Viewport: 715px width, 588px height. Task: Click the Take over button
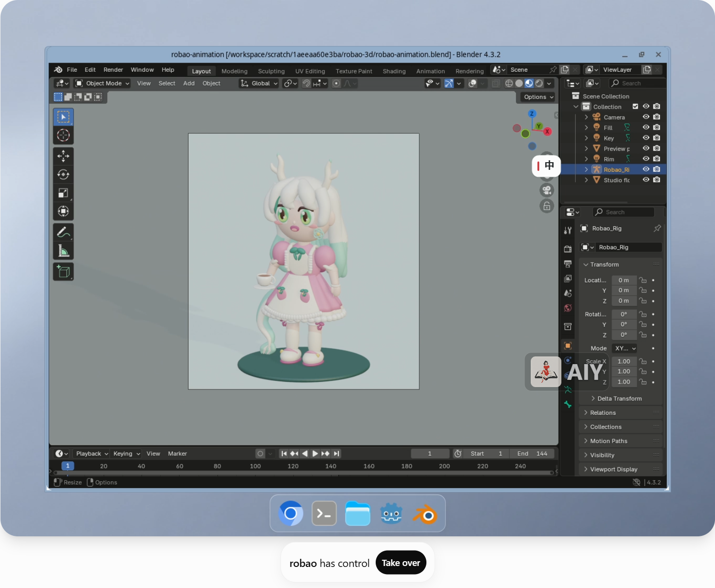point(401,563)
